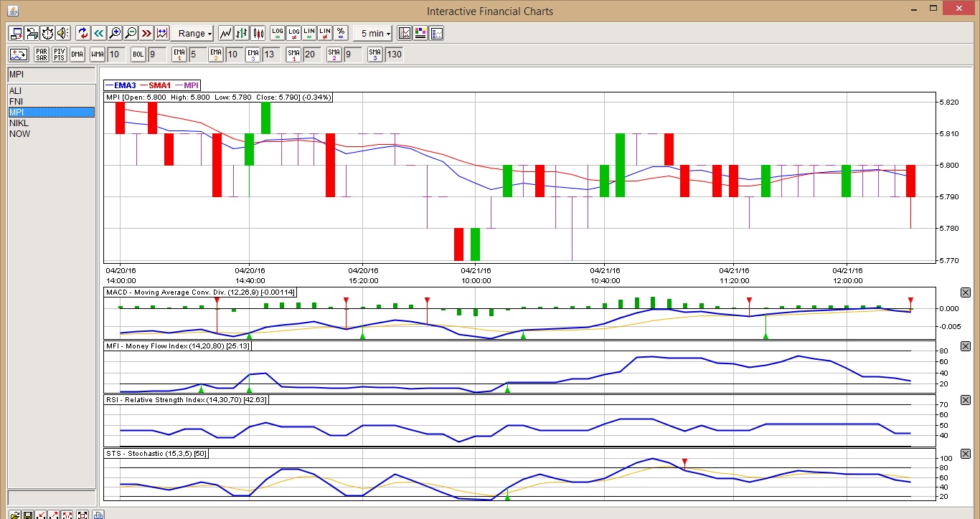Viewport: 980px width, 519px height.
Task: Open the 5 min interval dropdown
Action: [x=375, y=33]
